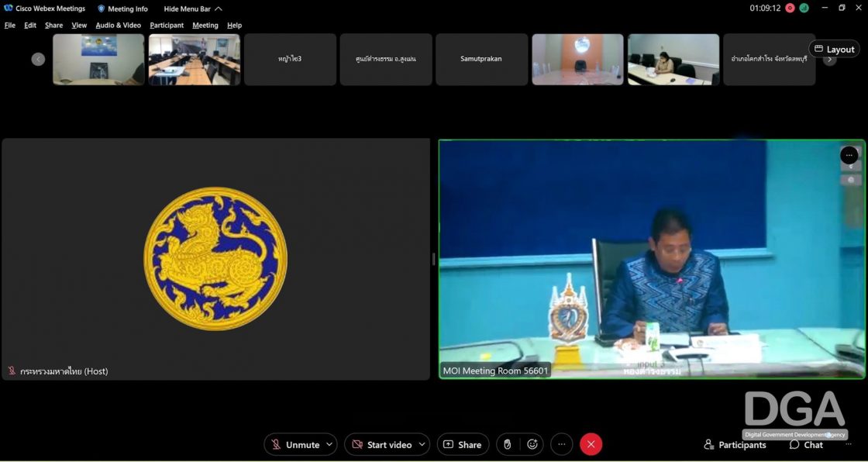The image size is (868, 462).
Task: Open the Participants panel
Action: (735, 445)
